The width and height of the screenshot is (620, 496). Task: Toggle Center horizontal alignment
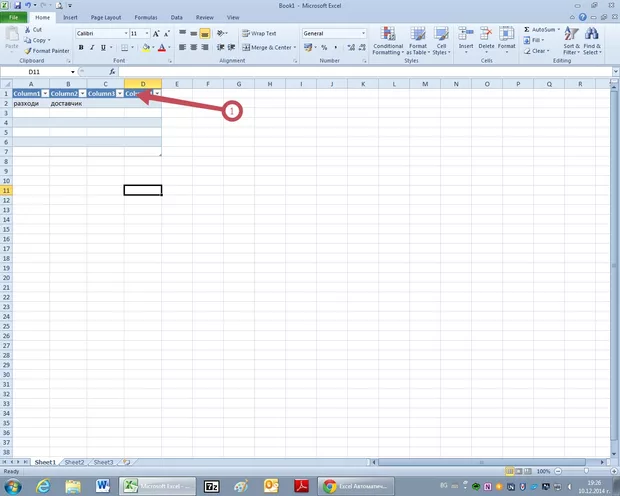[193, 47]
